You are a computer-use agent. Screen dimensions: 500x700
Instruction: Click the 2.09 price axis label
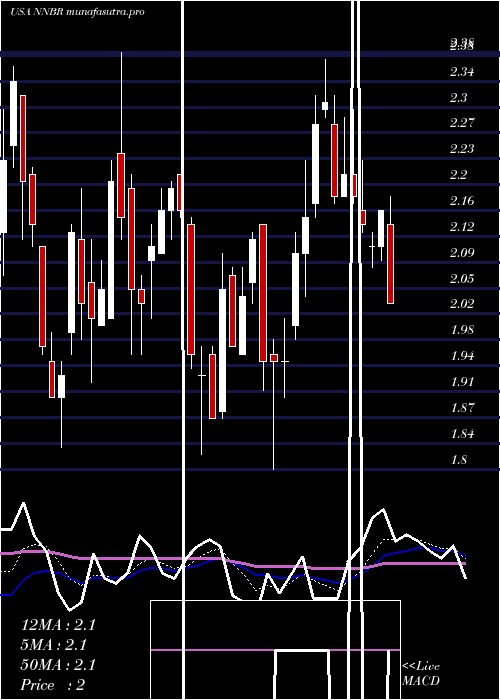point(462,253)
